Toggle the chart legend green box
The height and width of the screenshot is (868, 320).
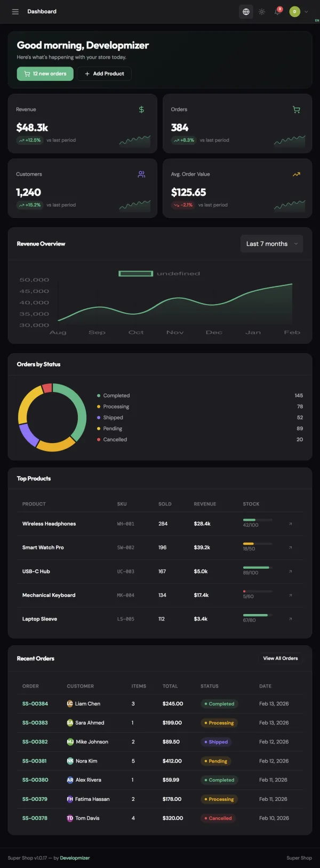(x=135, y=274)
